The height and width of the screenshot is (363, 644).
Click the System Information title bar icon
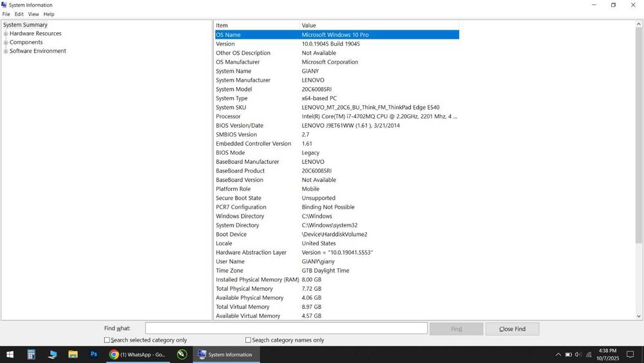pos(4,5)
